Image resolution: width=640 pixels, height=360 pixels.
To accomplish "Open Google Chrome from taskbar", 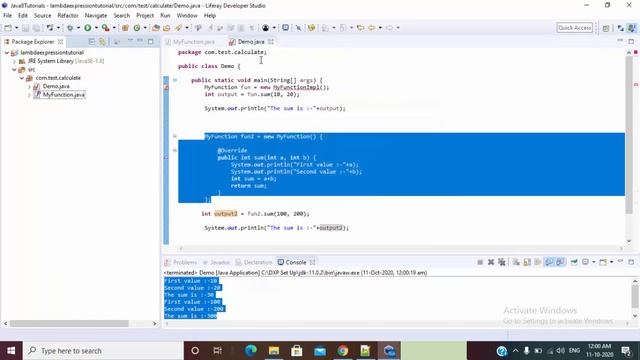I will (x=343, y=351).
